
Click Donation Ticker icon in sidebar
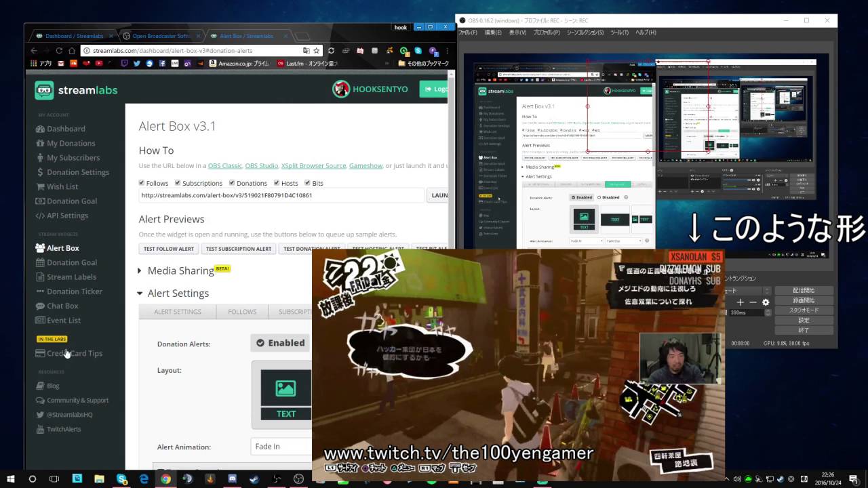[41, 291]
